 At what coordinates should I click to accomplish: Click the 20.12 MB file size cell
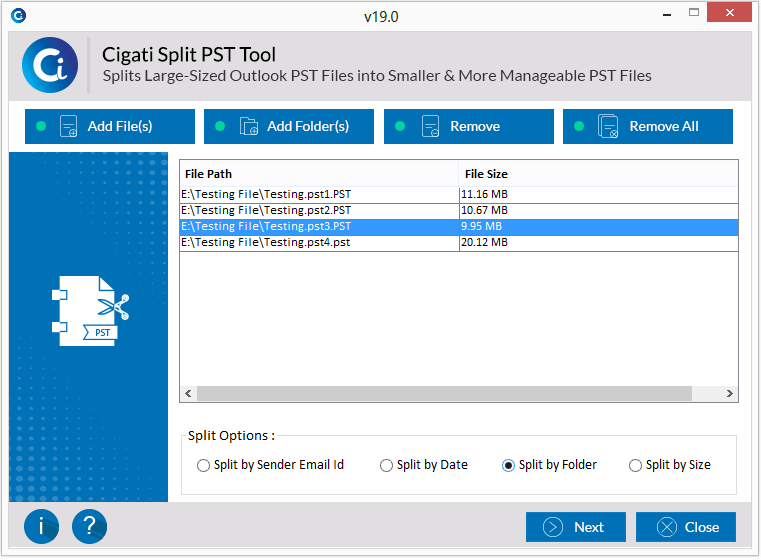click(x=598, y=243)
